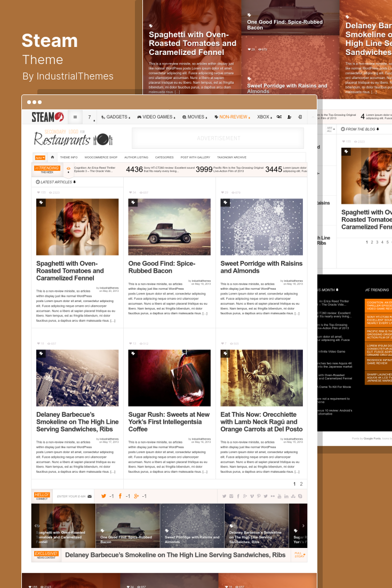Click the Hello Connect label
The height and width of the screenshot is (588, 392).
point(42,496)
